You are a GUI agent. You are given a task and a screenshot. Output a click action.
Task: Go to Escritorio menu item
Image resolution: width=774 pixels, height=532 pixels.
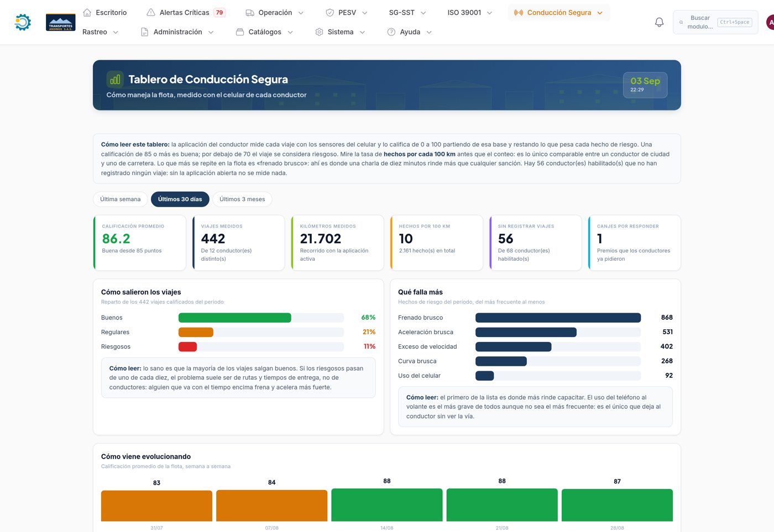click(104, 12)
